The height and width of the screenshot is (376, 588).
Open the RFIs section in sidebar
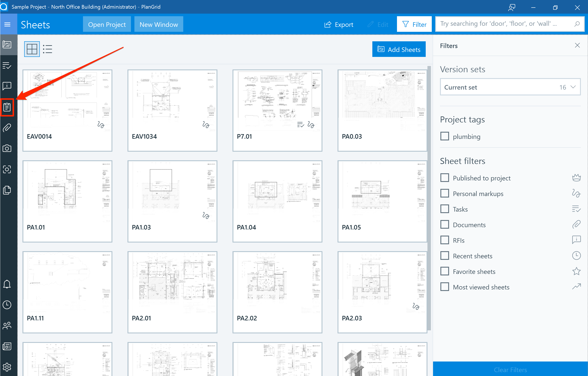(7, 86)
